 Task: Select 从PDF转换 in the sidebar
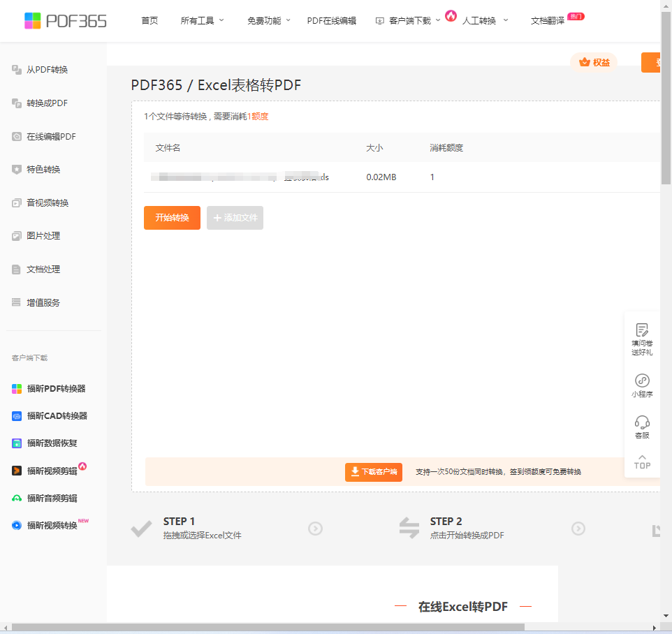[x=47, y=69]
